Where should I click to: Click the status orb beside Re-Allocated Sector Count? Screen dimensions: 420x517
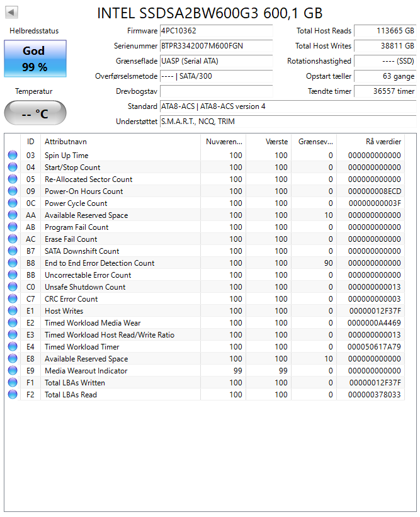(13, 179)
